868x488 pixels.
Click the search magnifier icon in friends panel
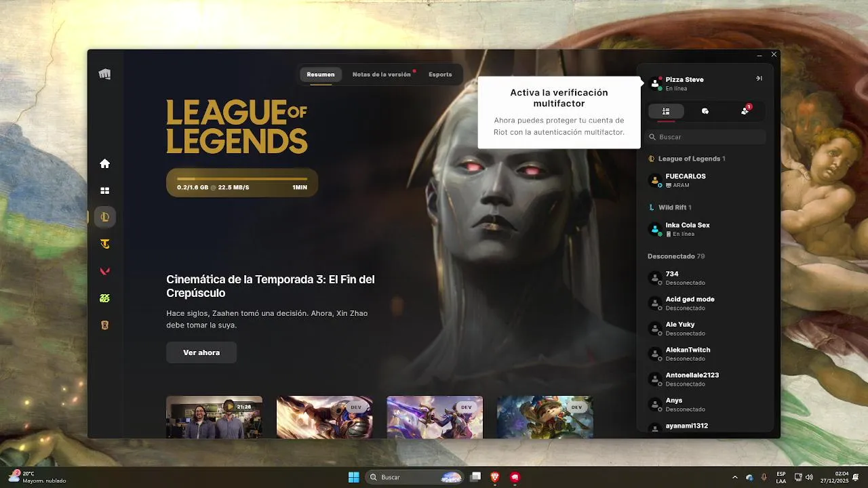coord(652,137)
